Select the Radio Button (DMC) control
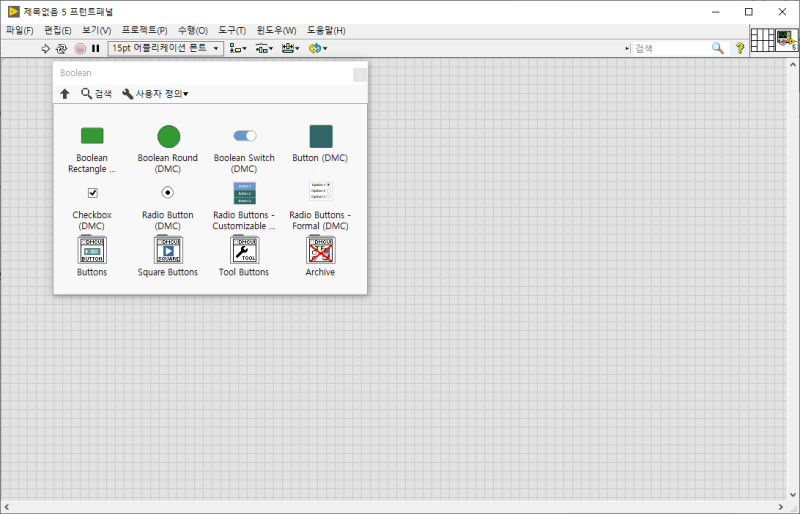The width and height of the screenshot is (800, 514). coord(168,209)
